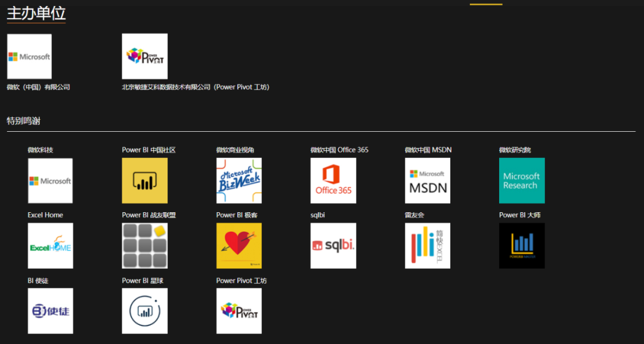The height and width of the screenshot is (344, 644).
Task: Select the Power BI 极客 heart logo
Action: pos(239,246)
